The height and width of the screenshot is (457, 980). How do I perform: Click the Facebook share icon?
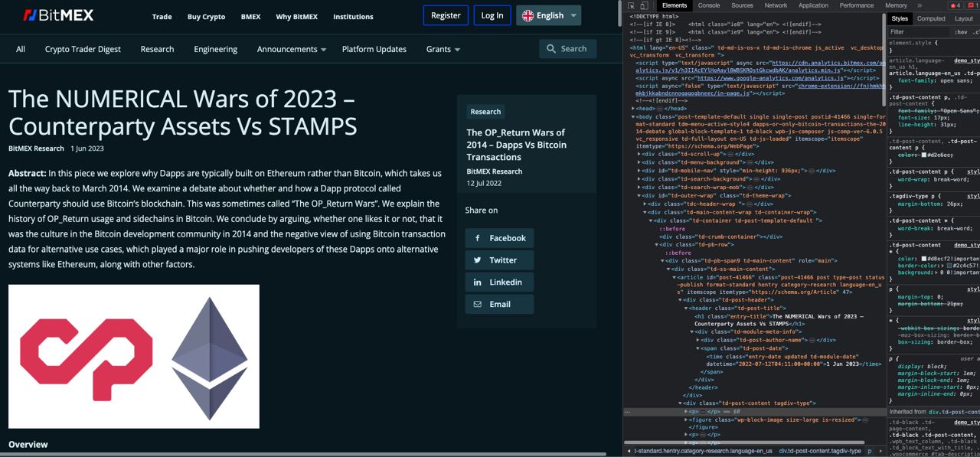coord(477,238)
